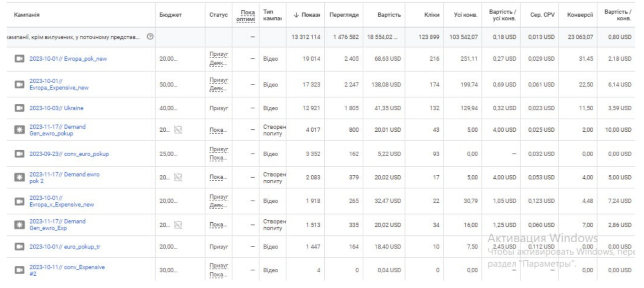Image resolution: width=644 pixels, height=288 pixels.
Task: Click Demand Gen icon for Demand Gen_ewro_pokup
Action: tap(20, 130)
